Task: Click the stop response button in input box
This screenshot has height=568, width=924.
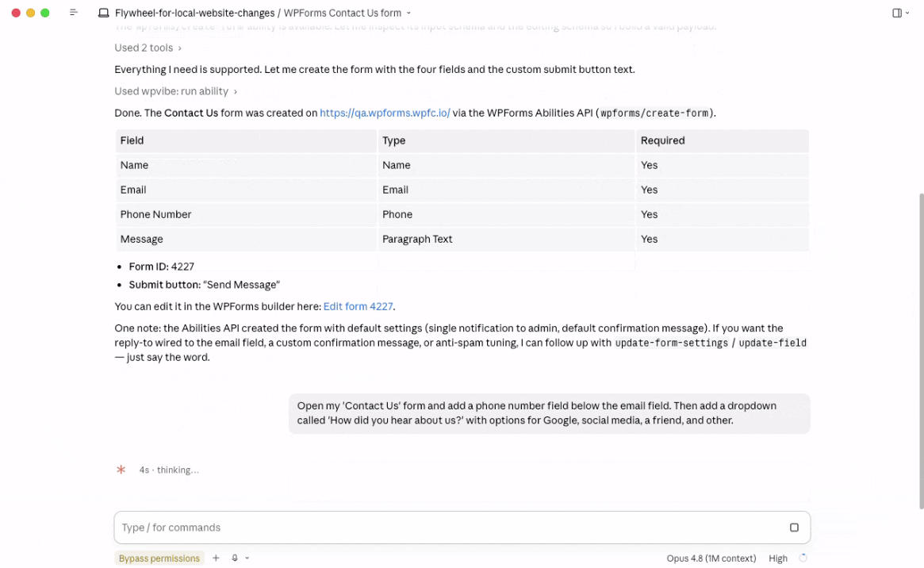Action: pos(794,528)
